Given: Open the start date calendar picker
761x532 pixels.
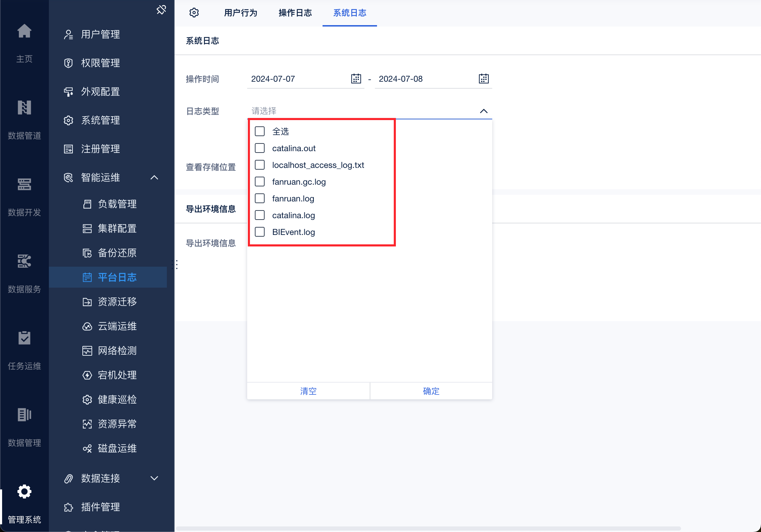Looking at the screenshot, I should pyautogui.click(x=356, y=79).
